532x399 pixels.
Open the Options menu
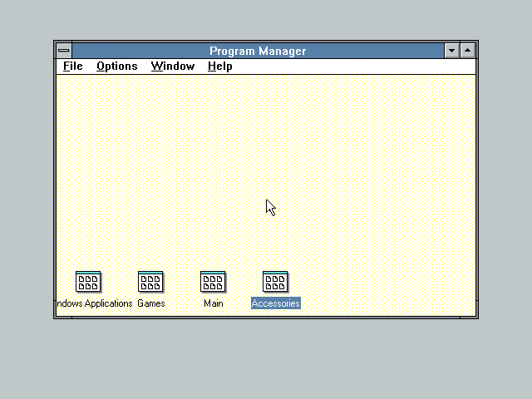[x=117, y=66]
